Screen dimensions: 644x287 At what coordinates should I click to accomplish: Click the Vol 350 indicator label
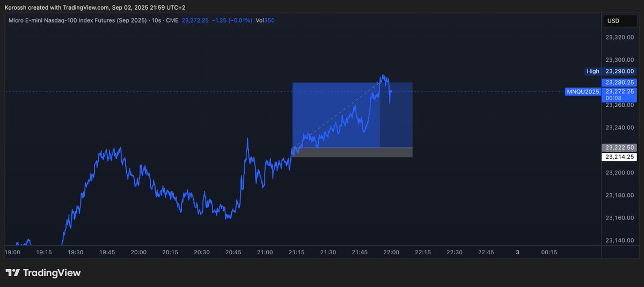tap(265, 20)
